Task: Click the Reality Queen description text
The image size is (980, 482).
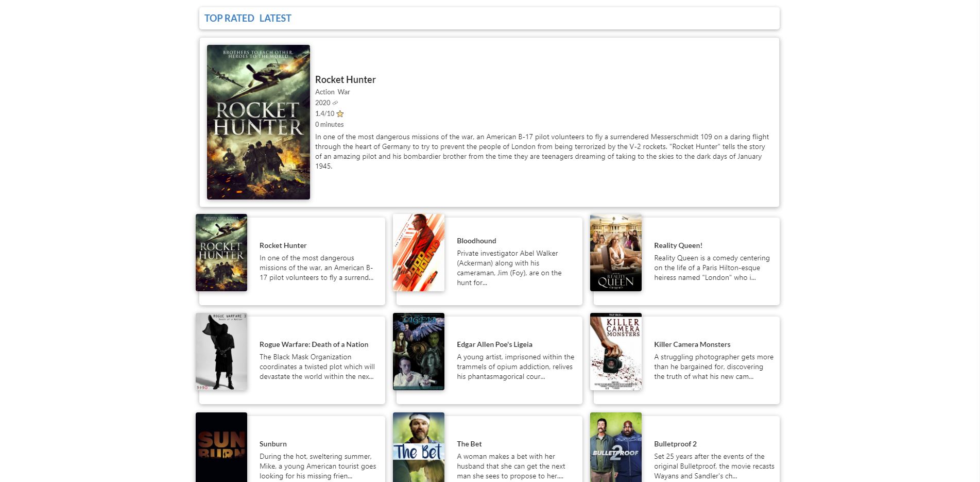Action: 712,268
